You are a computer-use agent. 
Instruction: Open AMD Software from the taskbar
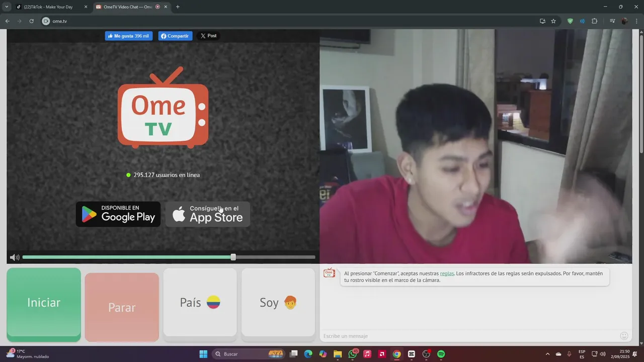click(382, 354)
